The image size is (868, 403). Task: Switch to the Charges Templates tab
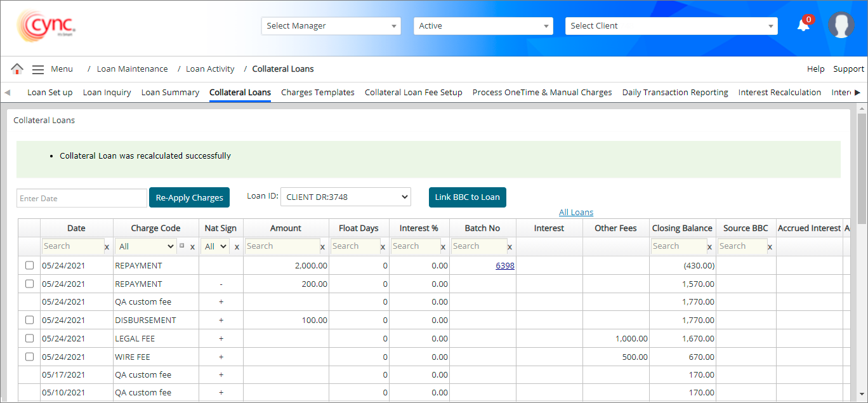click(317, 93)
